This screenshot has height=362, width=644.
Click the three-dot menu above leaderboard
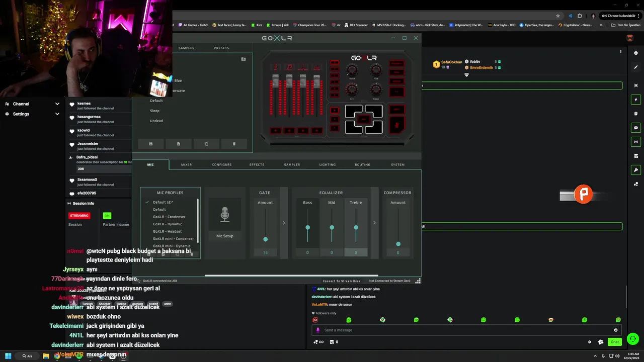coord(621,52)
